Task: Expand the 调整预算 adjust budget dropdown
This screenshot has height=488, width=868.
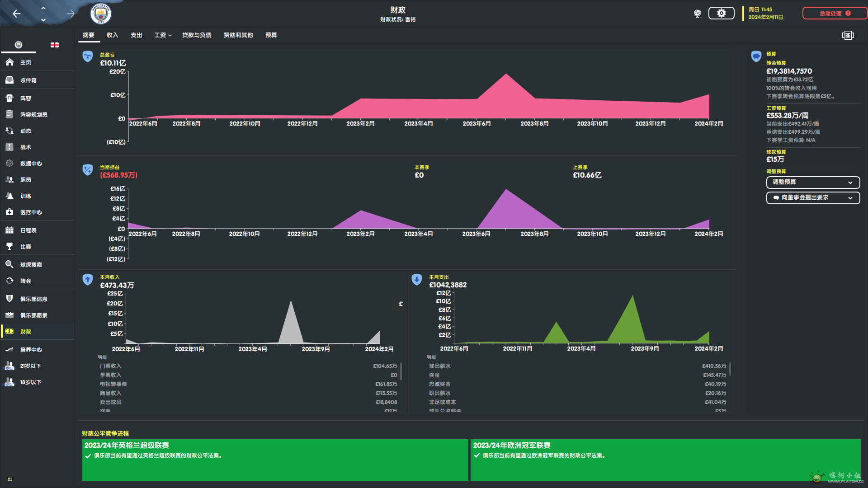Action: coord(813,183)
